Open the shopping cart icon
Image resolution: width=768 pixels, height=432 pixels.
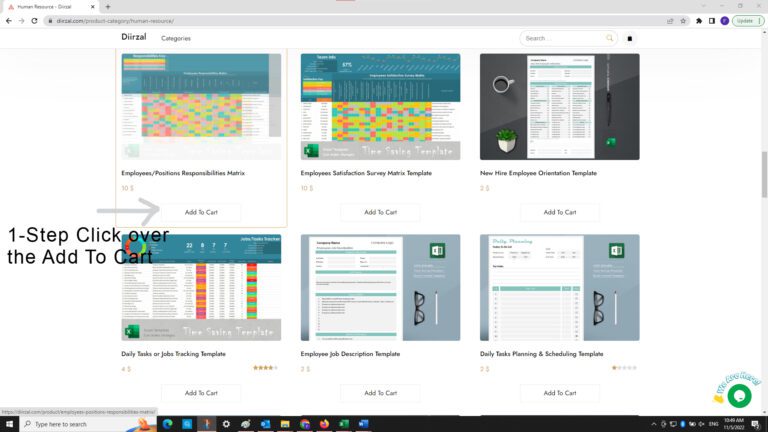click(629, 38)
